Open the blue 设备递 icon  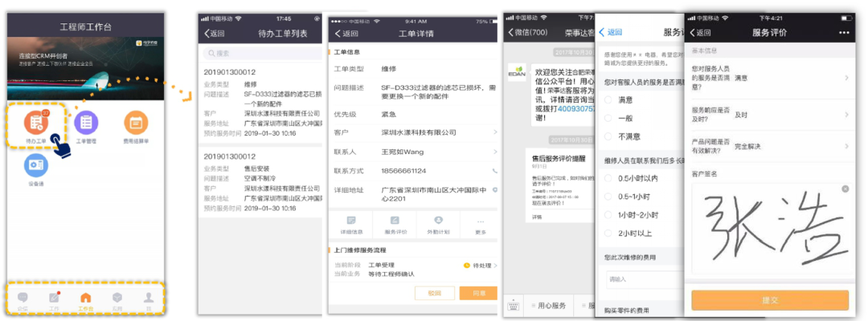coord(36,165)
